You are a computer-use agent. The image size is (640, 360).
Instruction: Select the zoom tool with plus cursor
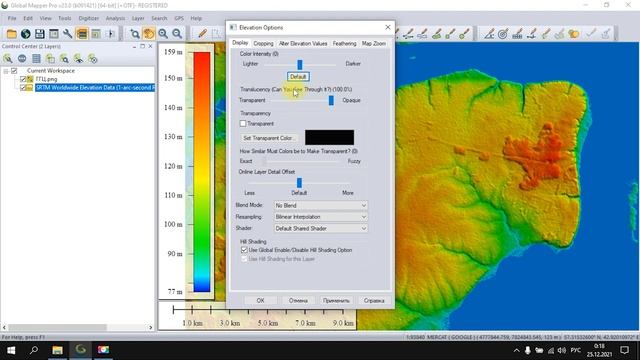[x=135, y=33]
